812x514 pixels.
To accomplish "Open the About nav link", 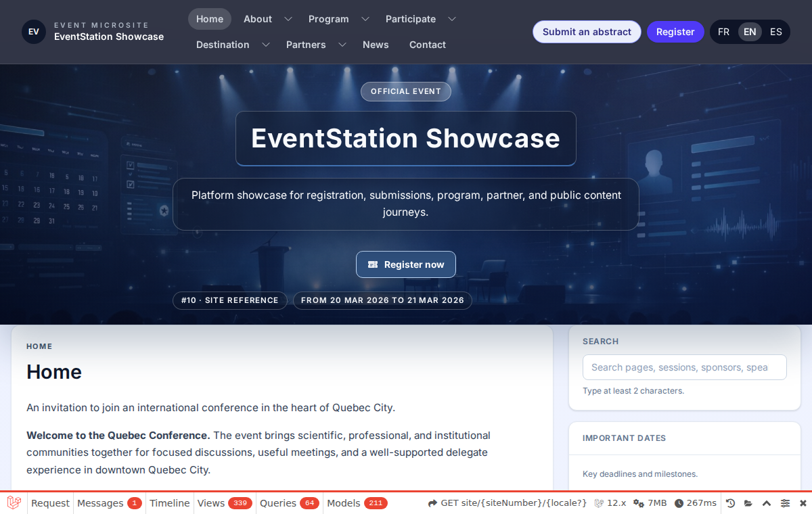I will [x=258, y=19].
